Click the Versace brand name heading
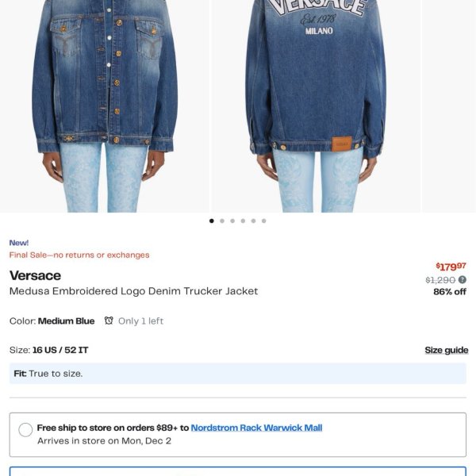Viewport: 476px width, 476px height. (x=35, y=275)
